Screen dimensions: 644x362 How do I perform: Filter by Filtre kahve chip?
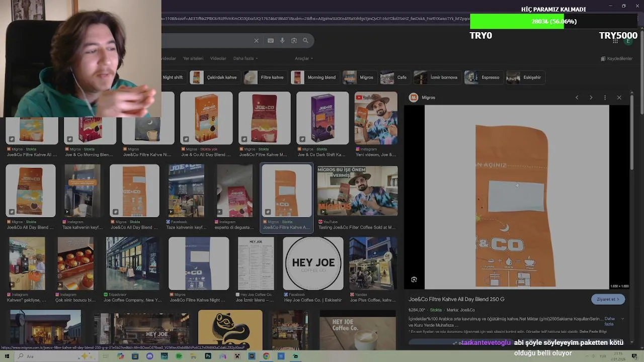265,77
